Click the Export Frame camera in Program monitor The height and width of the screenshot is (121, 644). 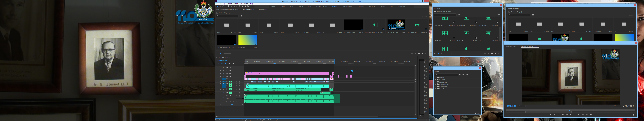point(591,115)
